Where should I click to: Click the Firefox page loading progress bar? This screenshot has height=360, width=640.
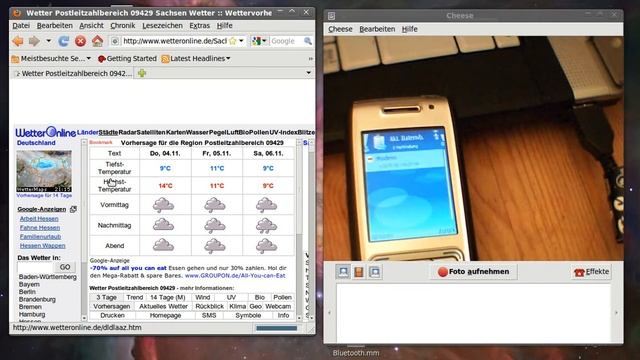tap(276, 328)
